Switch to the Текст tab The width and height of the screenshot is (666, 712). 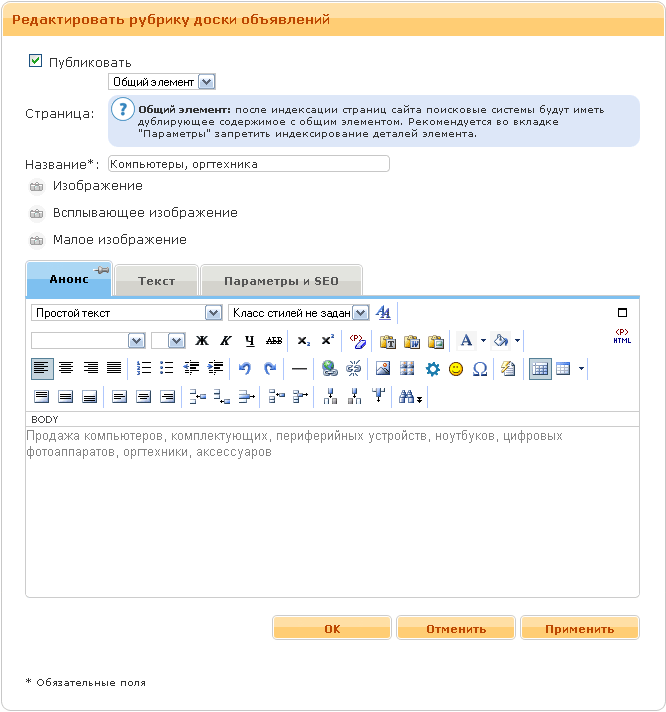tap(156, 281)
